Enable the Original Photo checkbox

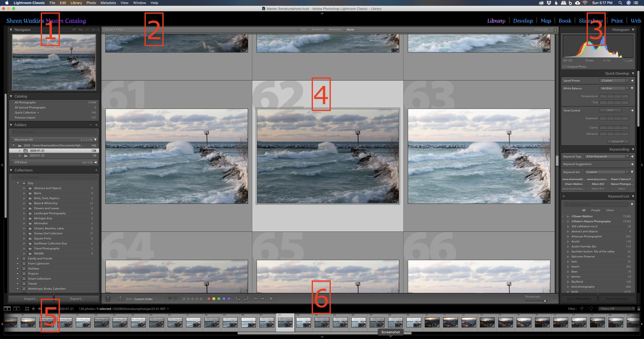564,67
